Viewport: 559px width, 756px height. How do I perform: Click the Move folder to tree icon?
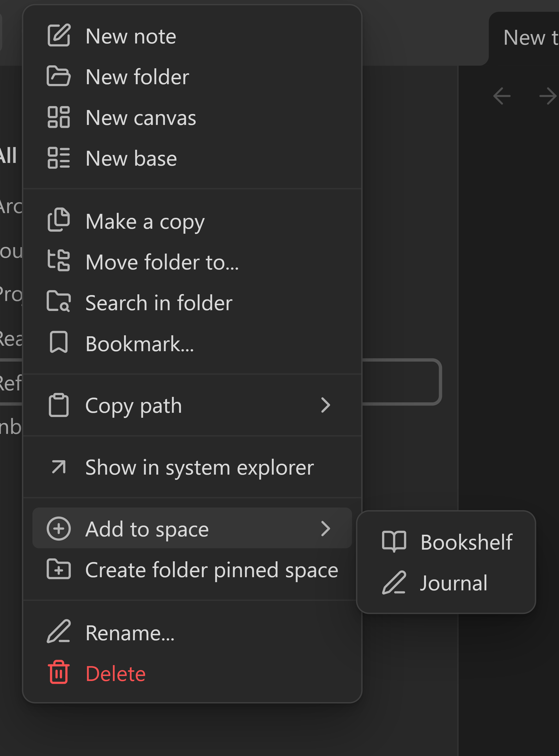pos(59,261)
